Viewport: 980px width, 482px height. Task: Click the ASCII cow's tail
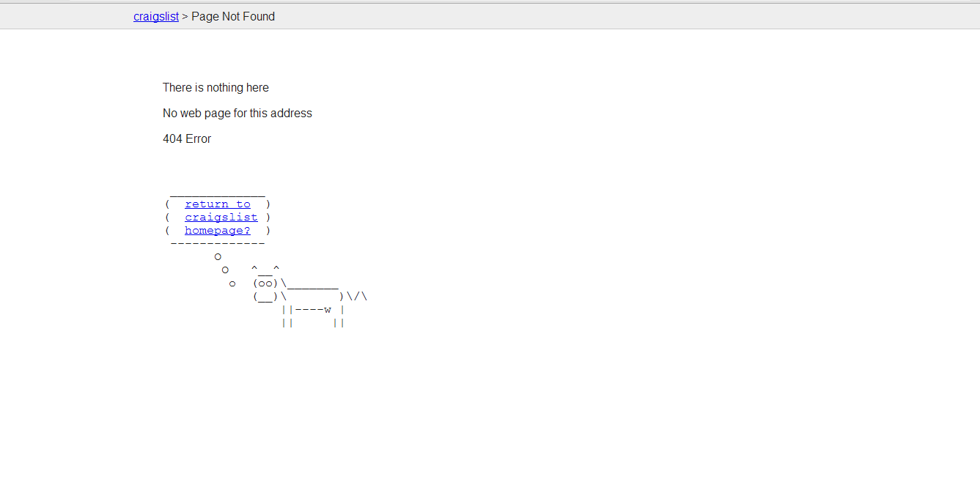[x=357, y=297]
